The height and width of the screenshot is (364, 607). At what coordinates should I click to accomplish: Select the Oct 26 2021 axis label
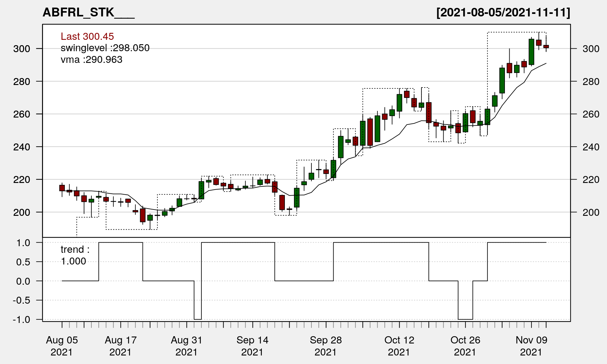pyautogui.click(x=465, y=346)
